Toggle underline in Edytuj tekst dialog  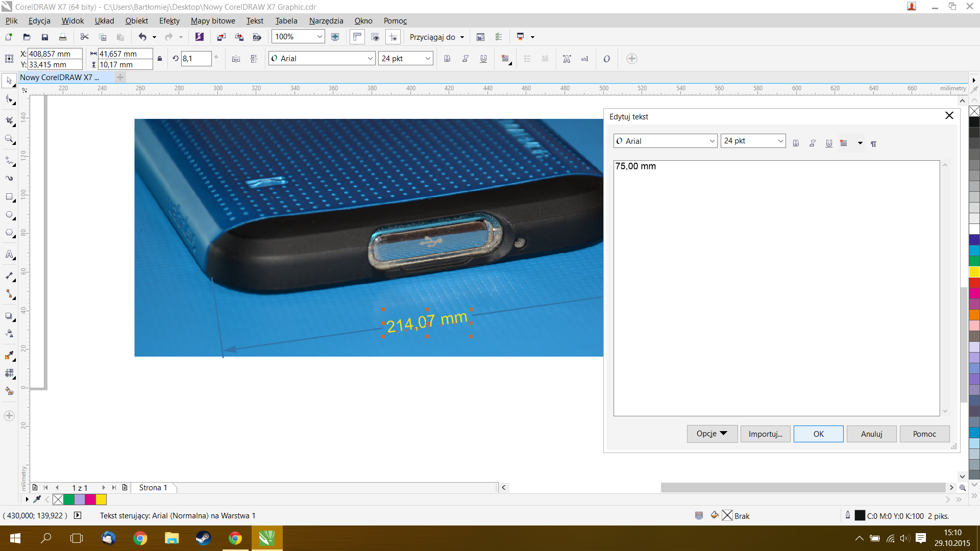pyautogui.click(x=829, y=143)
